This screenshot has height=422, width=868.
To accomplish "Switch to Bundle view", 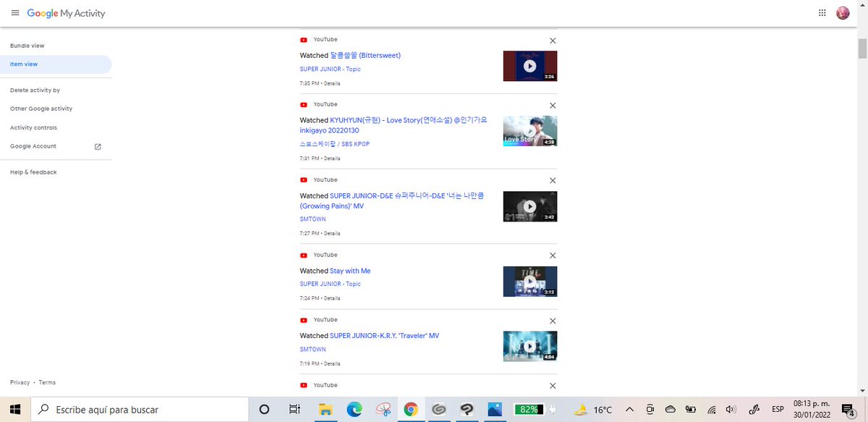I will pyautogui.click(x=27, y=46).
